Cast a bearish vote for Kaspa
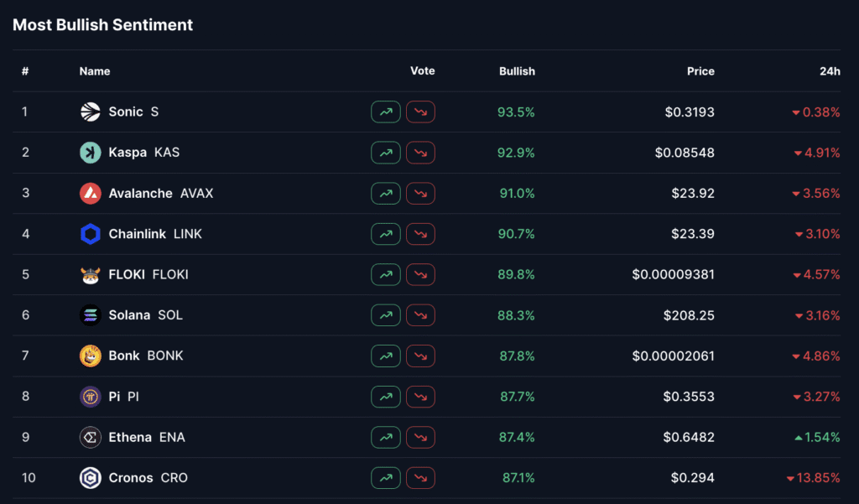The width and height of the screenshot is (859, 504). pyautogui.click(x=420, y=153)
